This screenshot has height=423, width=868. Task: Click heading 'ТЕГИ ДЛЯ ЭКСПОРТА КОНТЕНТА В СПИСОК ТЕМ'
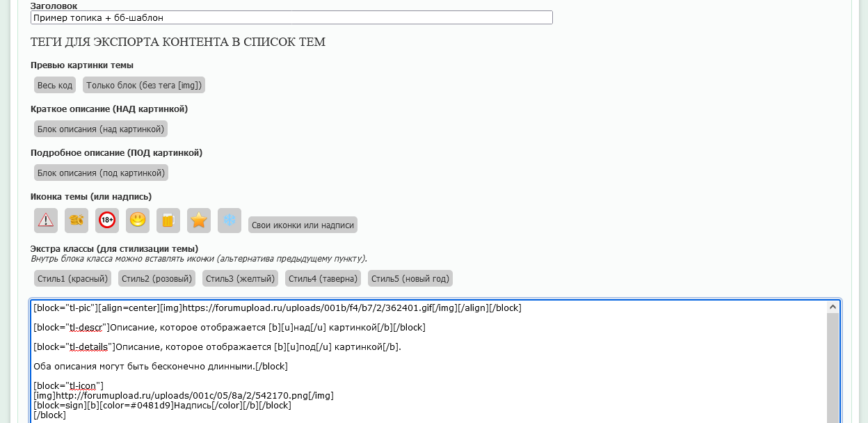(x=178, y=42)
